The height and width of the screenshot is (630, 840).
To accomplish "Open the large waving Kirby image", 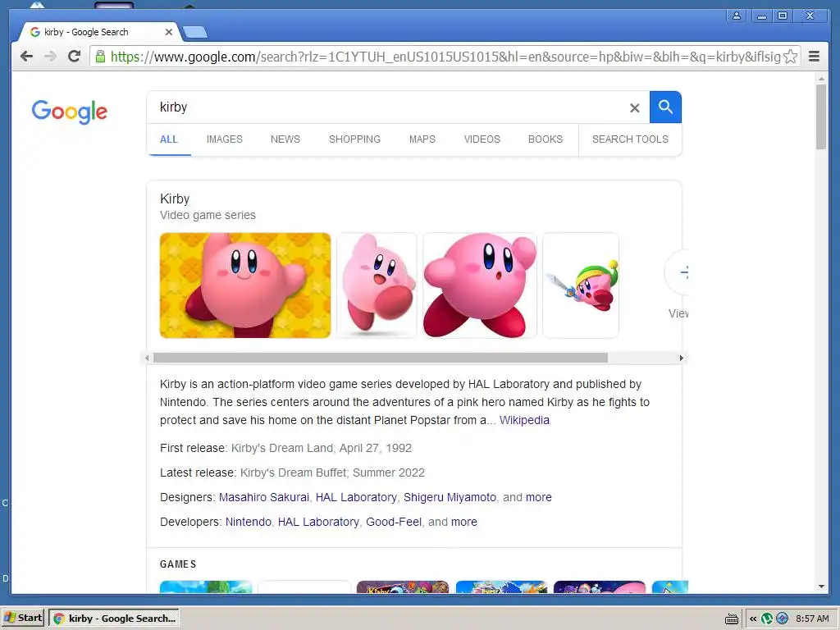I will coord(479,285).
